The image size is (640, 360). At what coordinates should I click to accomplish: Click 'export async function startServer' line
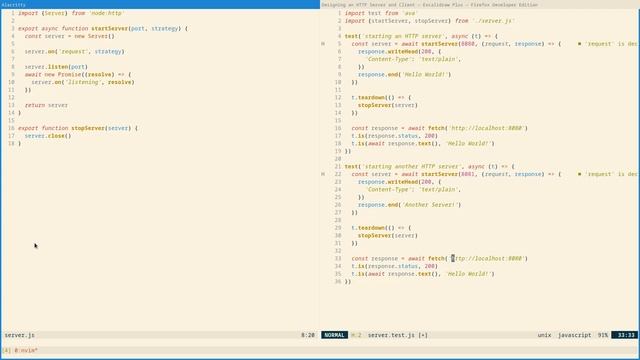click(103, 29)
